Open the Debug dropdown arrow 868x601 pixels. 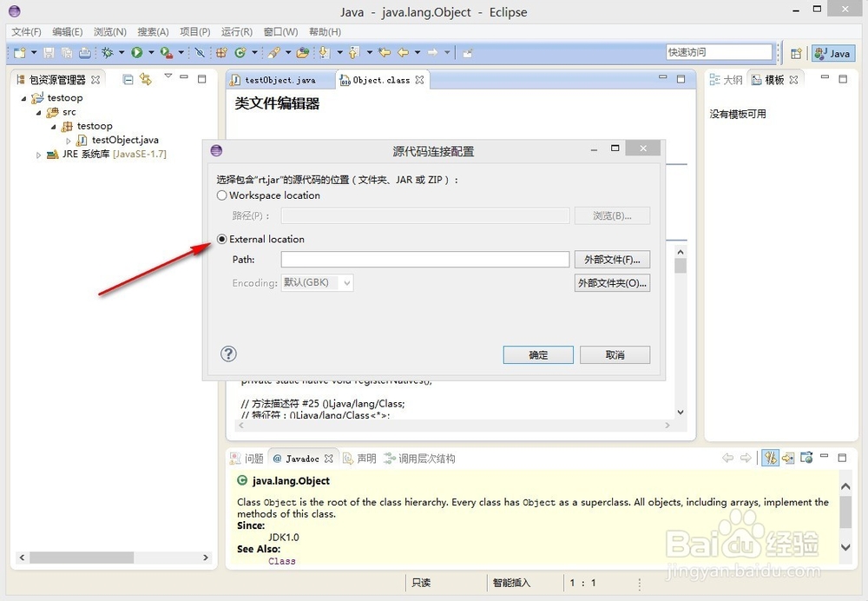coord(122,53)
